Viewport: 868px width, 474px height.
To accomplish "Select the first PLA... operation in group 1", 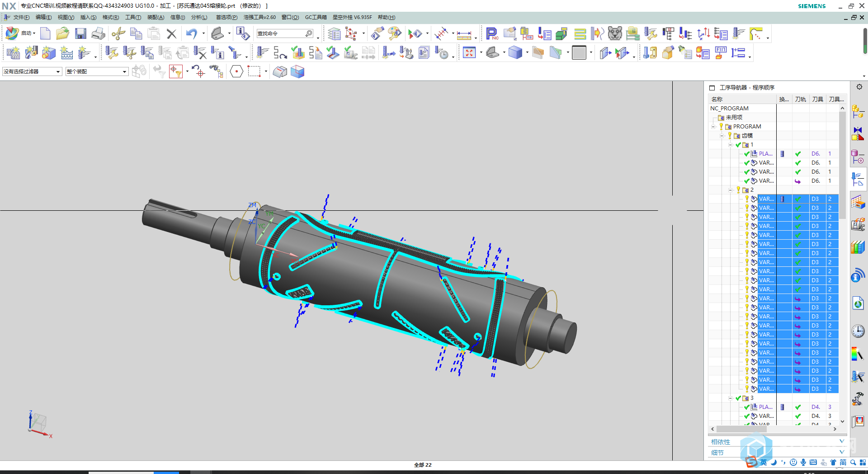I will [x=765, y=154].
